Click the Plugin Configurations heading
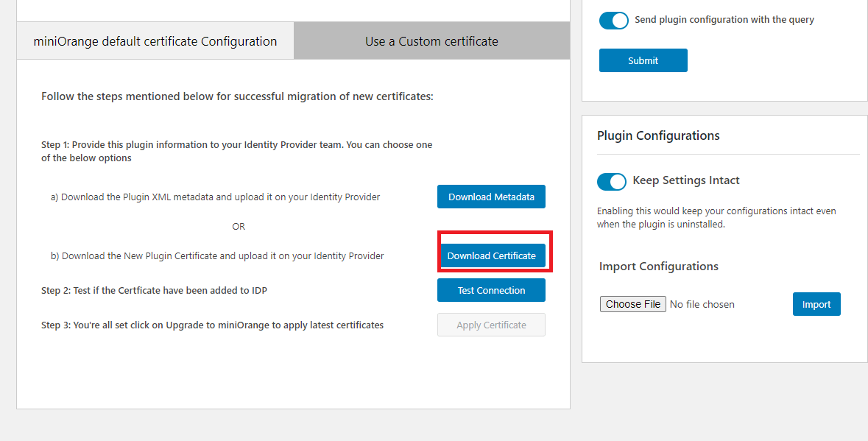Screen dimensions: 868x441 [x=658, y=135]
